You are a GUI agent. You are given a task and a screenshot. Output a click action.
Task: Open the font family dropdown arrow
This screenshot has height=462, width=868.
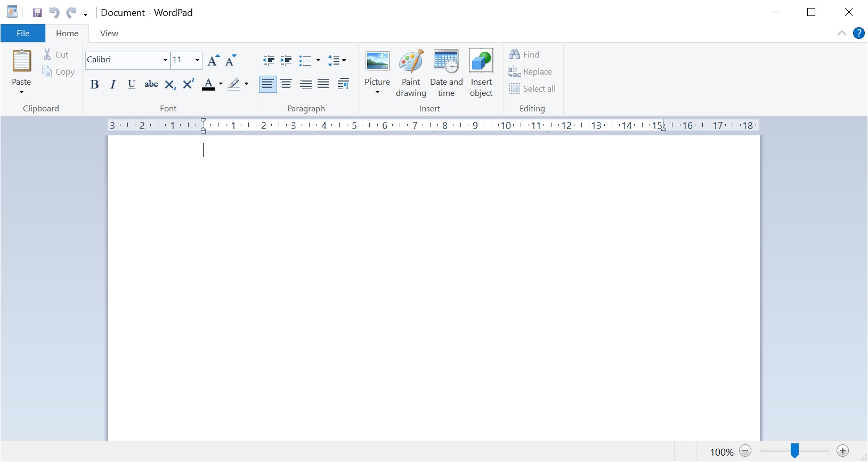pyautogui.click(x=165, y=60)
